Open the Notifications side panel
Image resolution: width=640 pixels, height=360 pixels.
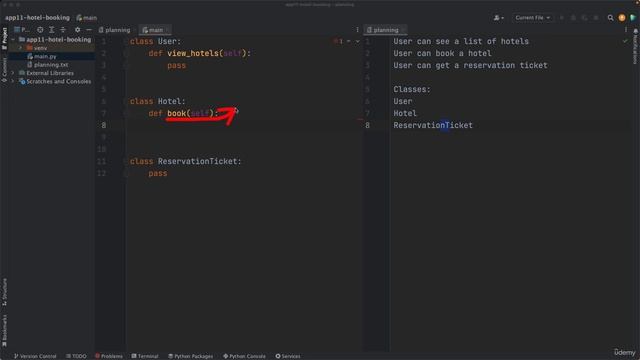click(x=635, y=47)
